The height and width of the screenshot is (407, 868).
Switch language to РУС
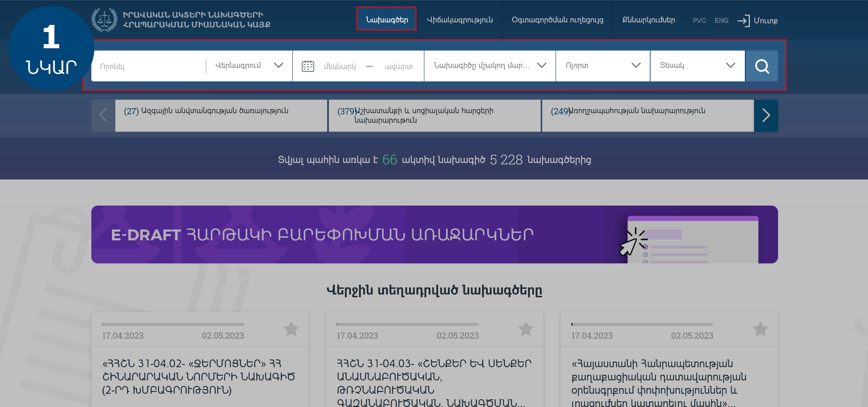pos(699,21)
